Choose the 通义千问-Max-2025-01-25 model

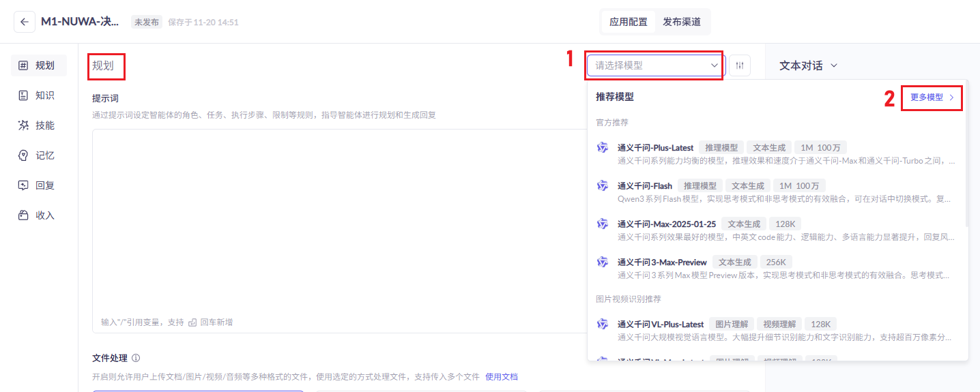coord(666,224)
